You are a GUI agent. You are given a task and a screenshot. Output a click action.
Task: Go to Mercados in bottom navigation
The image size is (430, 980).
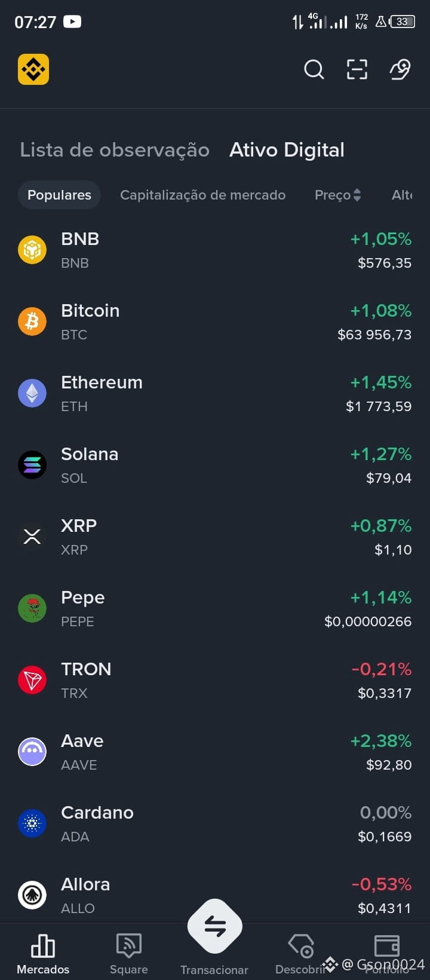43,953
